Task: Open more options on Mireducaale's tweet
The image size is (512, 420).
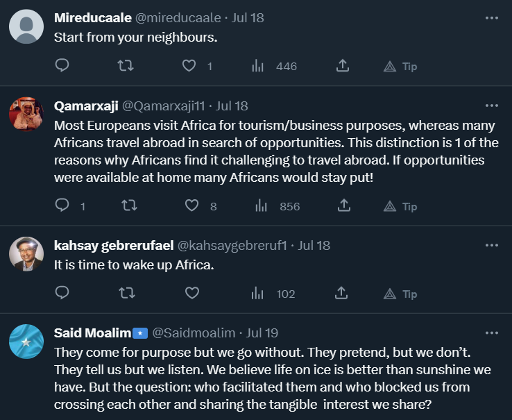Action: coord(492,18)
